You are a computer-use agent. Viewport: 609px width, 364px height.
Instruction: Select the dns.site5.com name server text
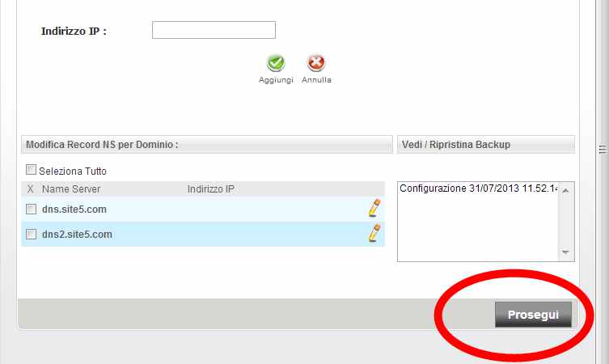pos(74,210)
